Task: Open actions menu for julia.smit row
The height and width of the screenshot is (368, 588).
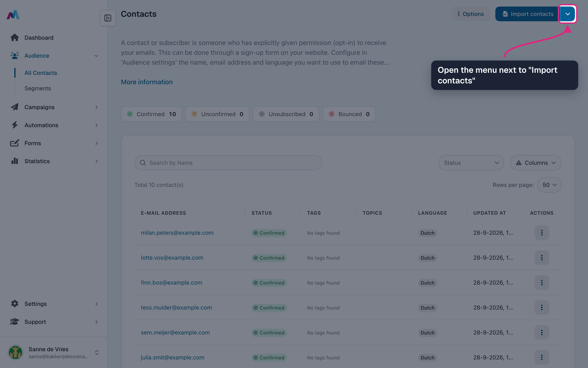Action: (x=542, y=358)
